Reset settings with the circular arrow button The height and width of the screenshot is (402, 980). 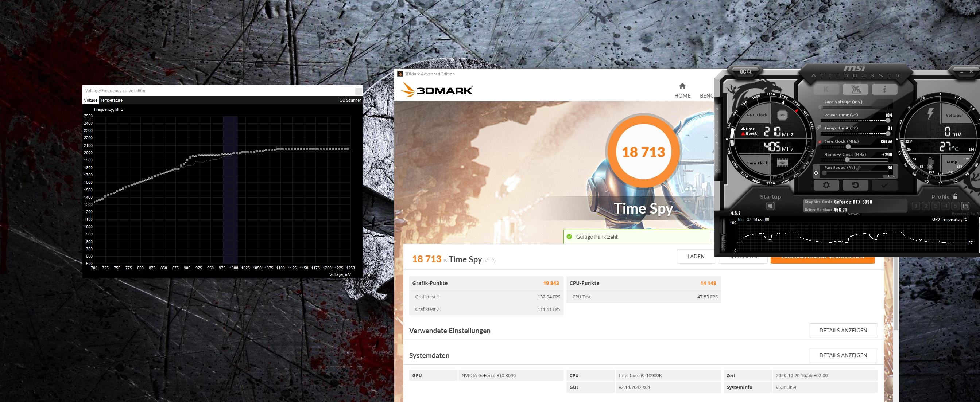855,185
